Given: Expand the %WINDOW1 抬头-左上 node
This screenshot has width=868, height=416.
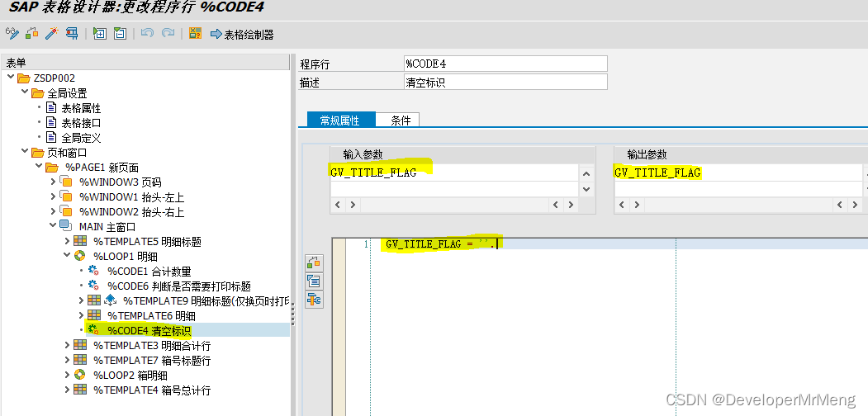Looking at the screenshot, I should point(53,196).
